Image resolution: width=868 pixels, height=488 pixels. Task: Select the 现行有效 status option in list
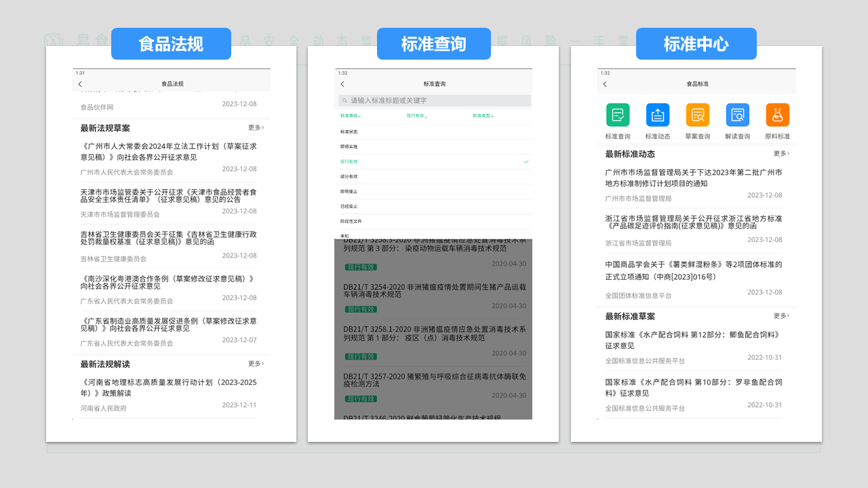[349, 161]
